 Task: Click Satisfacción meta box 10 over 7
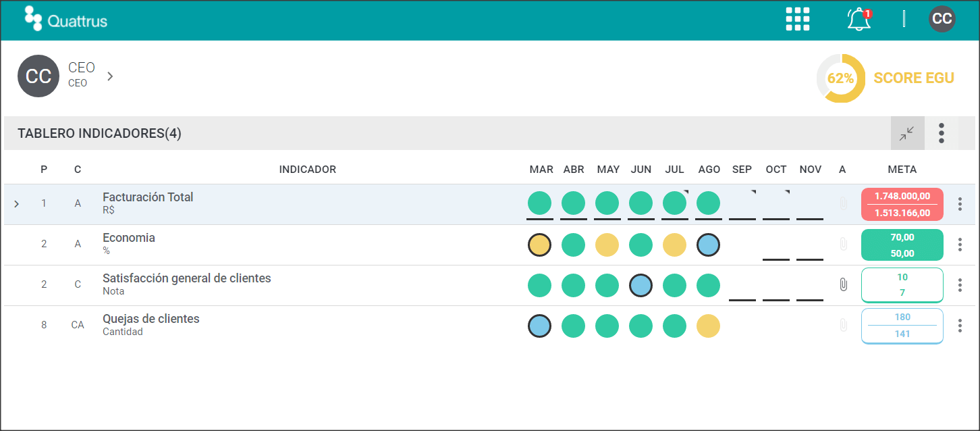[902, 285]
